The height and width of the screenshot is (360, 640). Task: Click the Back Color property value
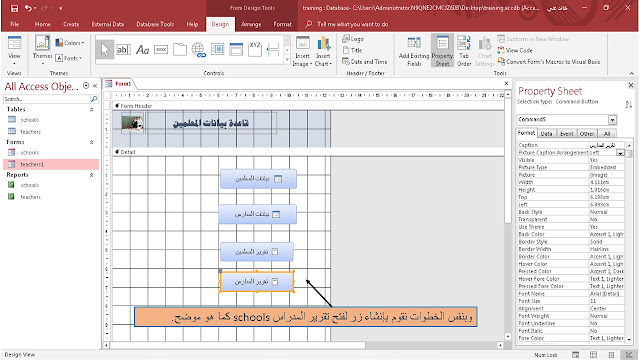607,234
